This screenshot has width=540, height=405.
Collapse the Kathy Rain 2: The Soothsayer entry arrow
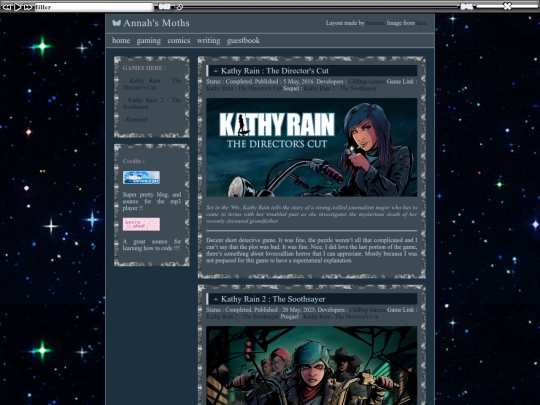point(216,299)
